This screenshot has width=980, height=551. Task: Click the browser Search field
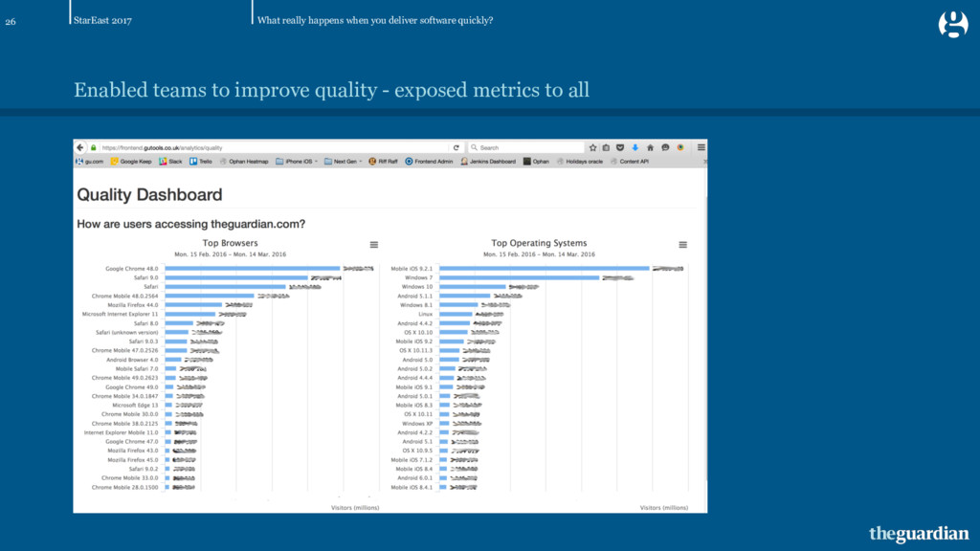click(526, 148)
